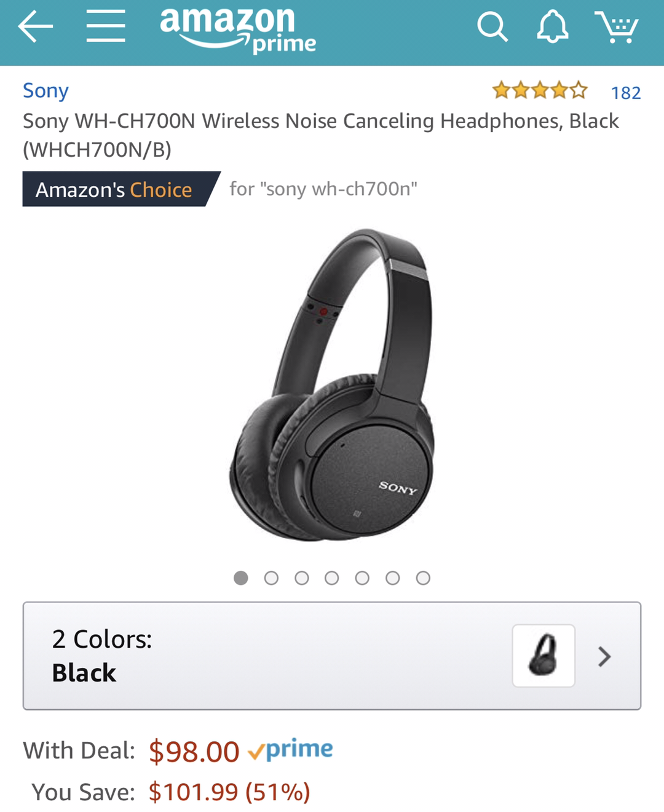The image size is (664, 812).
Task: Tap the $98.00 deal price
Action: 194,751
